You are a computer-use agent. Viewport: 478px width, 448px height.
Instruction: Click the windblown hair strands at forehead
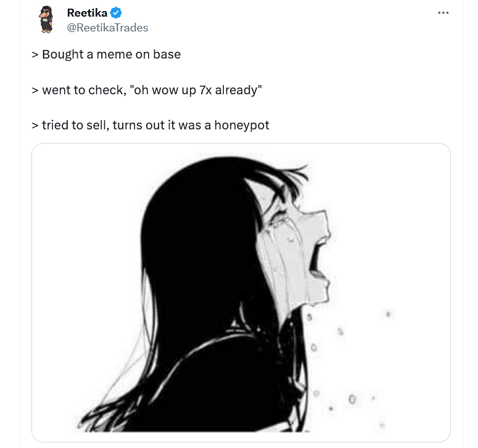290,177
